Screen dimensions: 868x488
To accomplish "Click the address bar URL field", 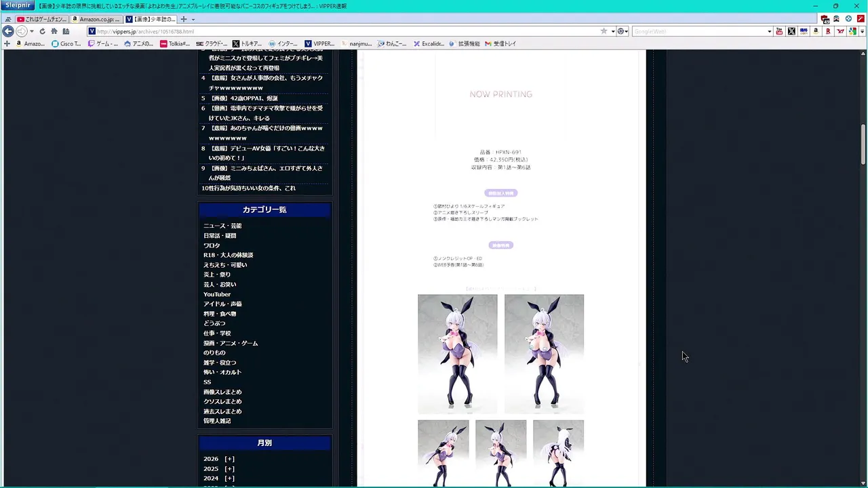I will pyautogui.click(x=342, y=31).
